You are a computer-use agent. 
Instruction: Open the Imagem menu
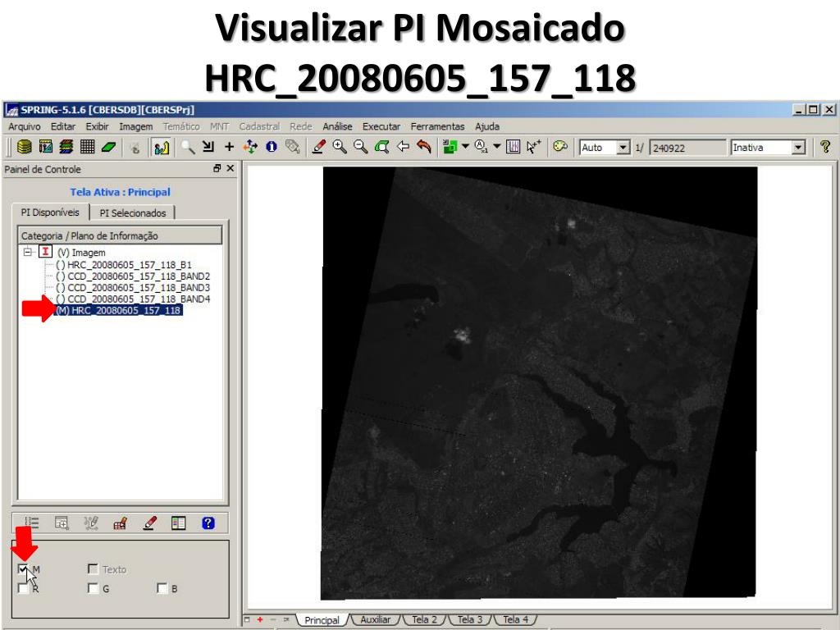(135, 126)
